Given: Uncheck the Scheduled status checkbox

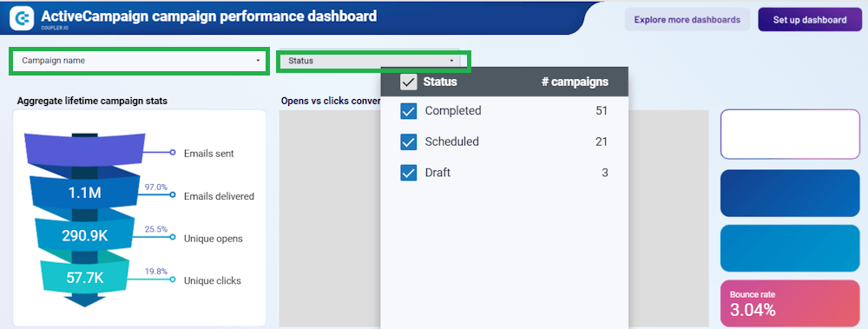Looking at the screenshot, I should point(408,142).
